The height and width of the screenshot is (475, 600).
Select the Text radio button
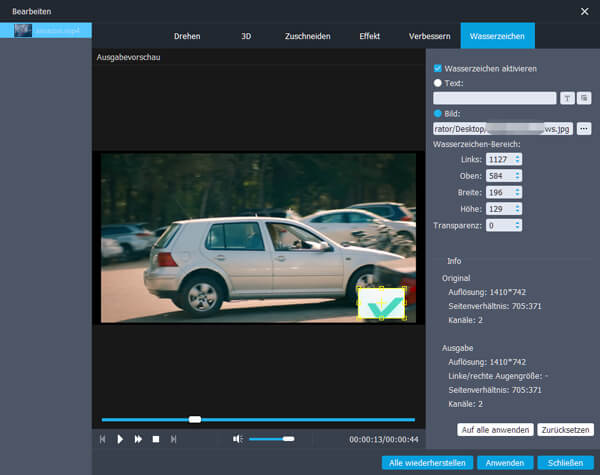[438, 83]
